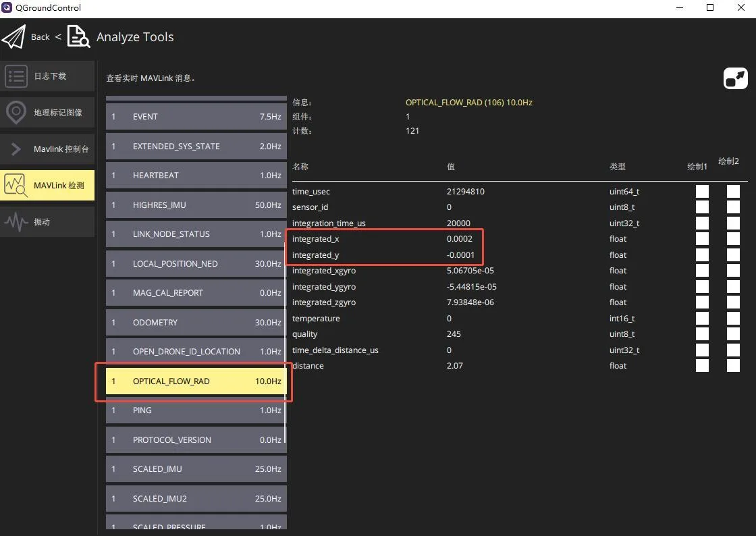Click the integration_time_us field name
The width and height of the screenshot is (756, 536).
[x=329, y=223]
